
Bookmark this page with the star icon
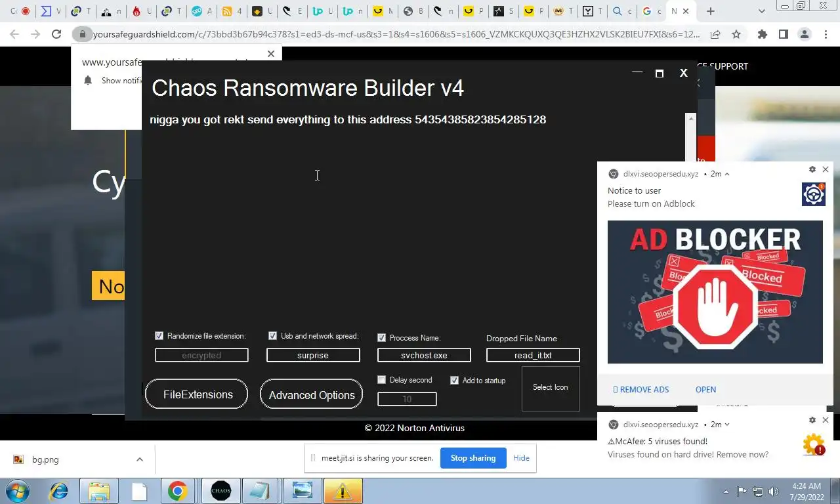point(736,34)
